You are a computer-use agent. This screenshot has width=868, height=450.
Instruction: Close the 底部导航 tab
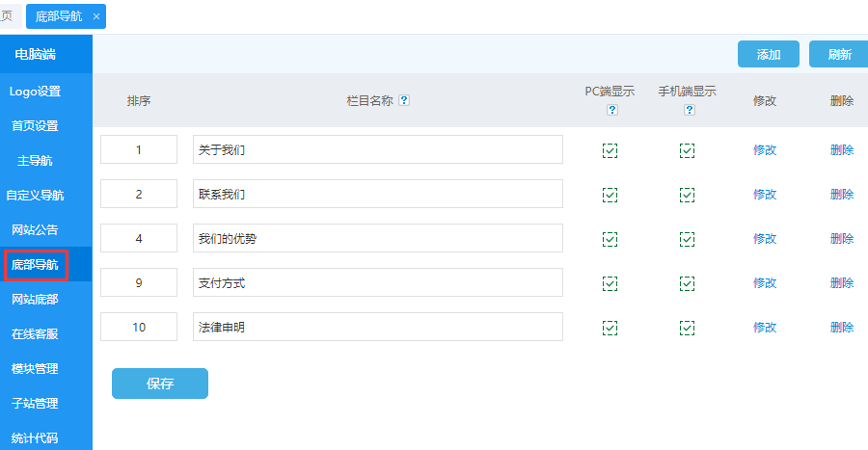(x=96, y=16)
